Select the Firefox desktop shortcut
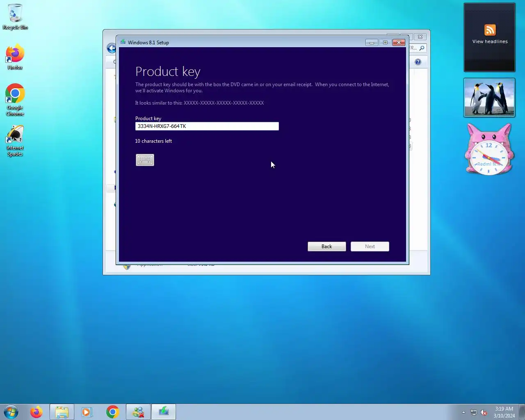Image resolution: width=525 pixels, height=420 pixels. (x=15, y=57)
